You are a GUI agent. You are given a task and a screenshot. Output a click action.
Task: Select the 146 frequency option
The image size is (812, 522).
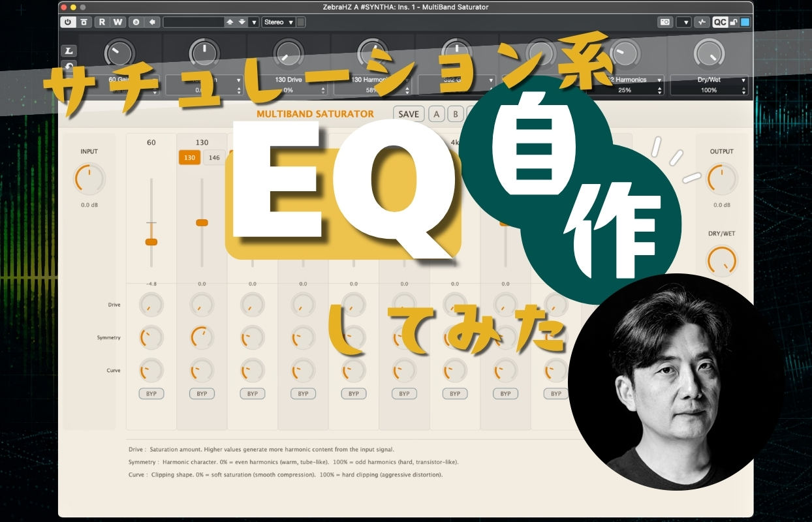213,157
